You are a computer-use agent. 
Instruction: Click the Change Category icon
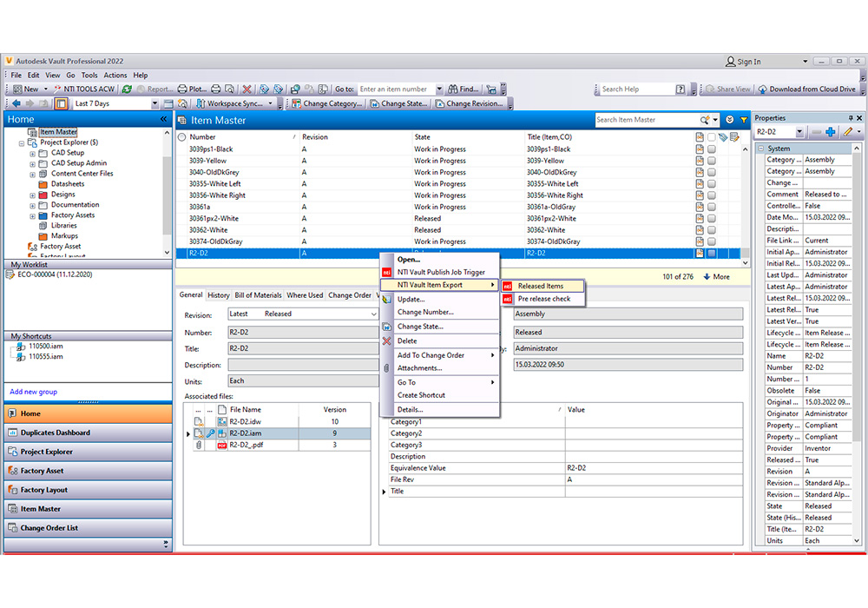297,103
